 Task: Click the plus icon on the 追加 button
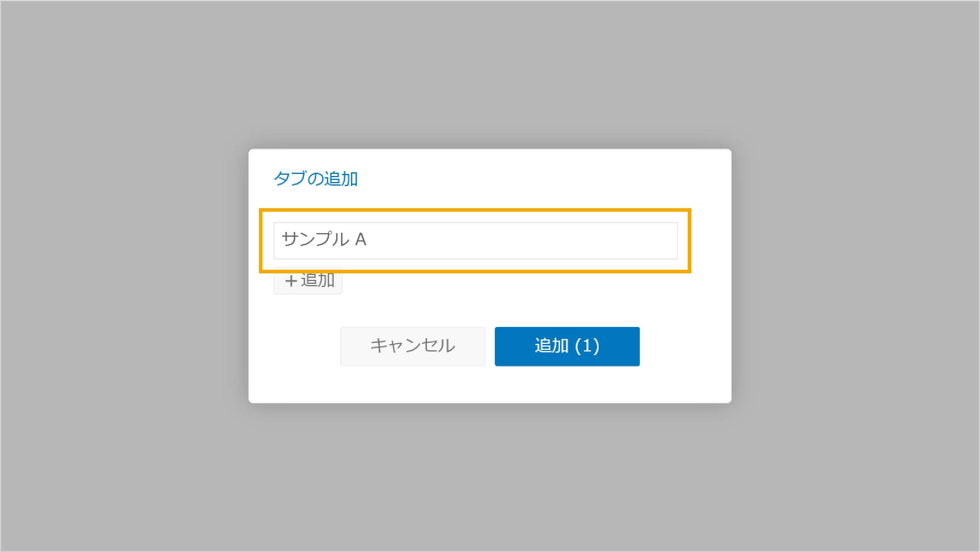(291, 281)
